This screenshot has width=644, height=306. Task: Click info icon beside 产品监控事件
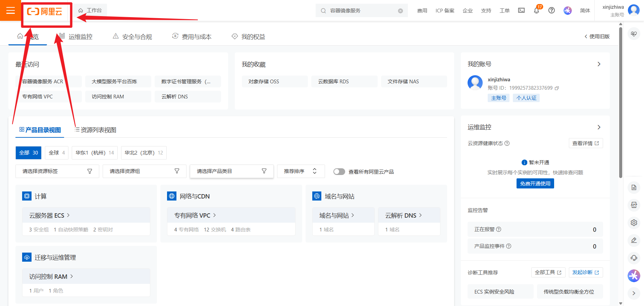tap(509, 246)
